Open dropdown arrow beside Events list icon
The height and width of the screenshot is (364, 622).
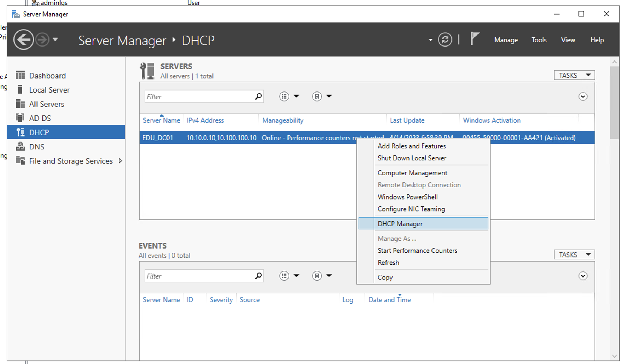(x=296, y=276)
